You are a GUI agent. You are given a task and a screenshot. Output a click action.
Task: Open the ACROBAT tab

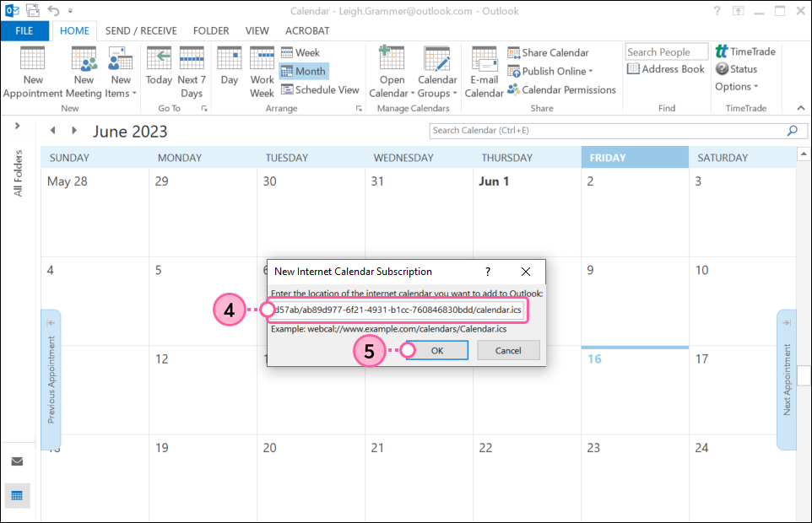coord(307,31)
